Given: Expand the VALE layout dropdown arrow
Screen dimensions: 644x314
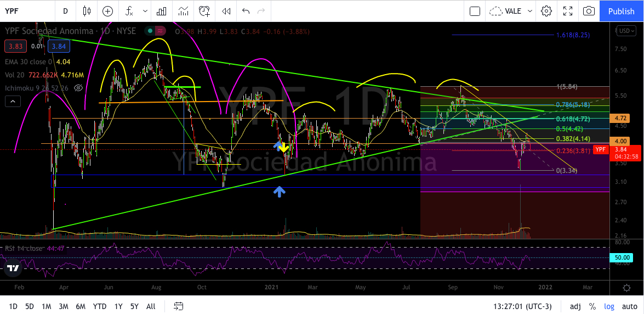Looking at the screenshot, I should coord(530,11).
